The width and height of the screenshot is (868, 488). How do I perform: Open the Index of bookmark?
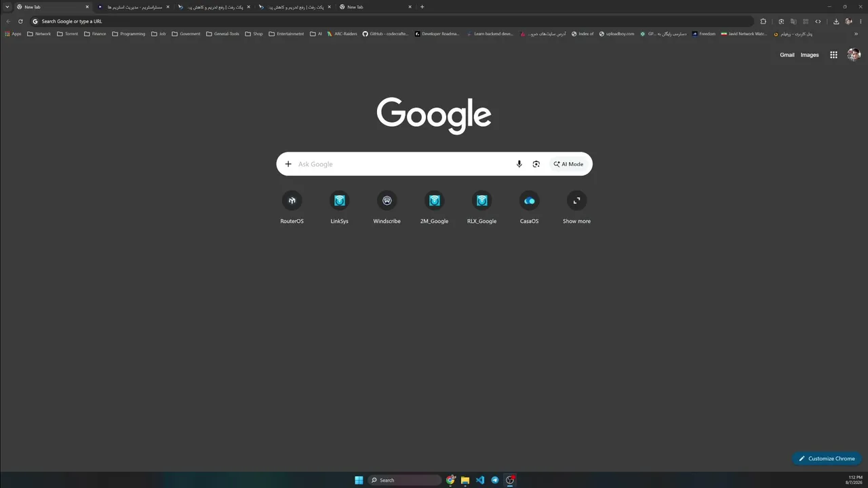583,34
